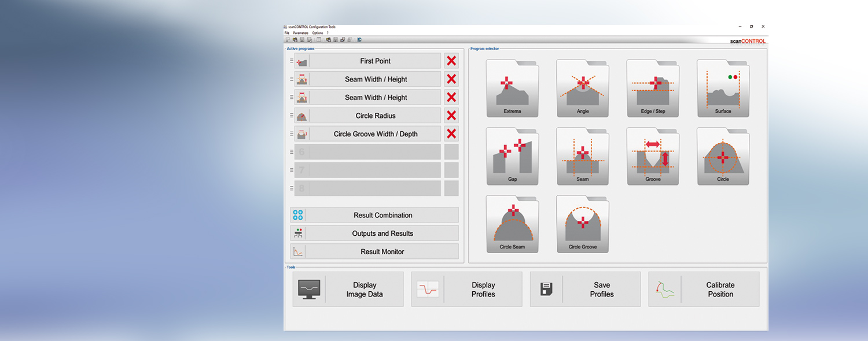Open the Circle Seam program
The image size is (868, 341).
512,224
